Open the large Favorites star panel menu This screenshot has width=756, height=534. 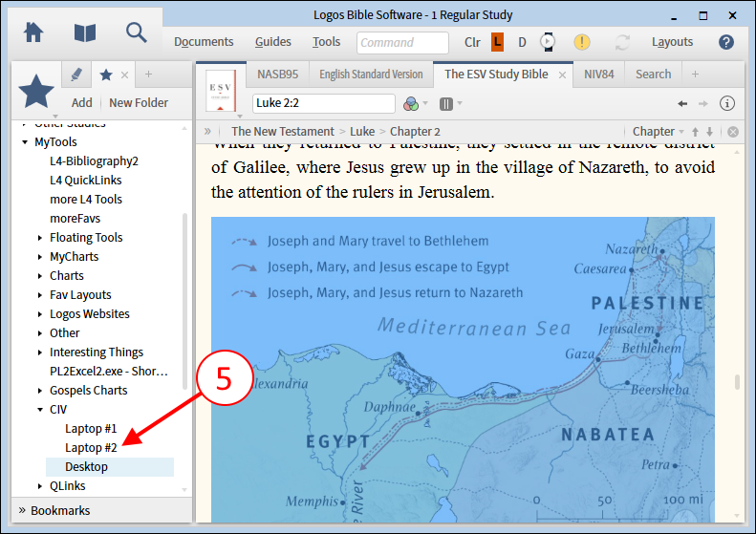coord(36,92)
